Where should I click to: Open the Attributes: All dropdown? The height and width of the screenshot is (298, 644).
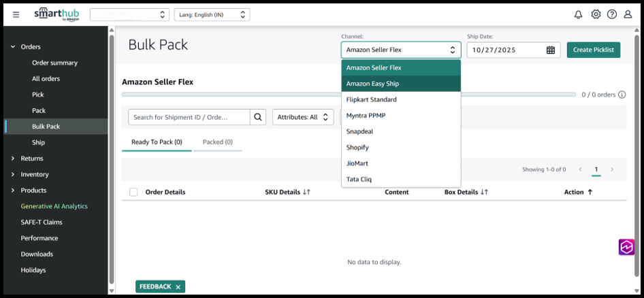303,117
